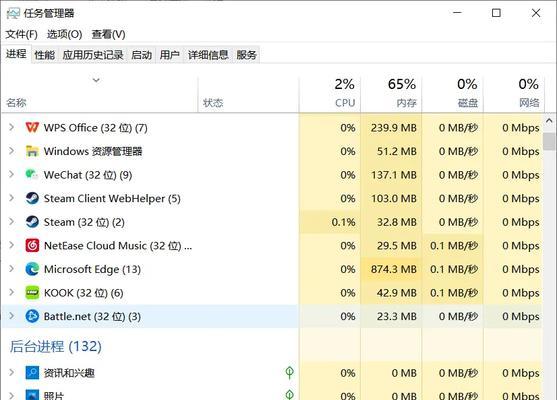This screenshot has height=400, width=557.
Task: Open the 查看(V) menu
Action: click(108, 34)
